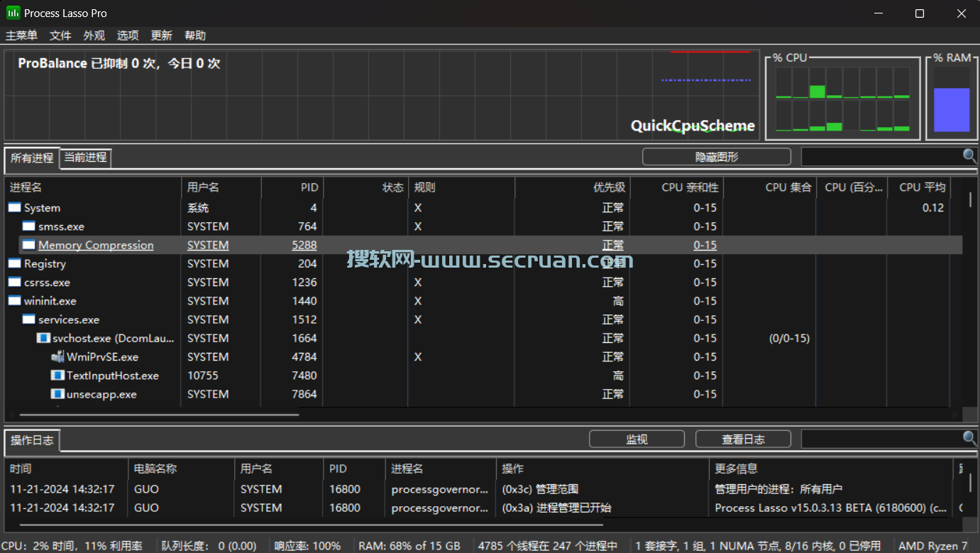Click the services.exe process icon

28,319
